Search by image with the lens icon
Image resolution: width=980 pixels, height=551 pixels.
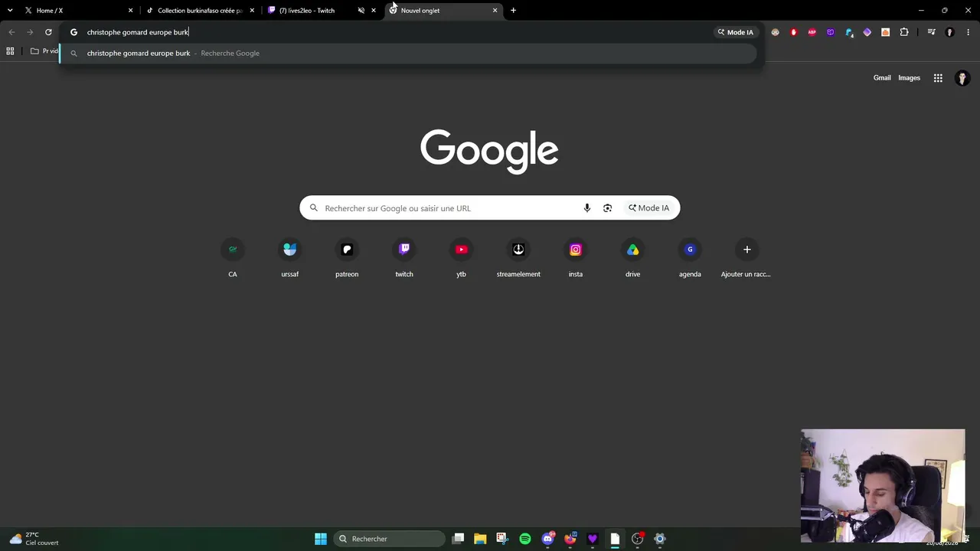click(607, 208)
